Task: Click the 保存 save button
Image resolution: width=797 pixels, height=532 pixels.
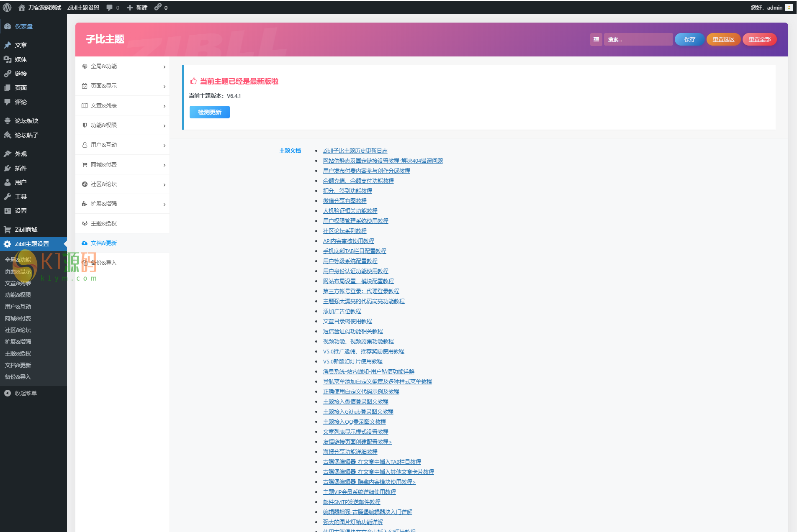Action: pyautogui.click(x=689, y=39)
